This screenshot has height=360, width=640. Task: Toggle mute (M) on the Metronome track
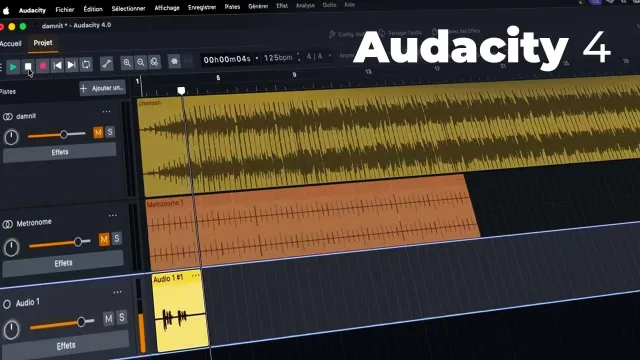pyautogui.click(x=104, y=239)
